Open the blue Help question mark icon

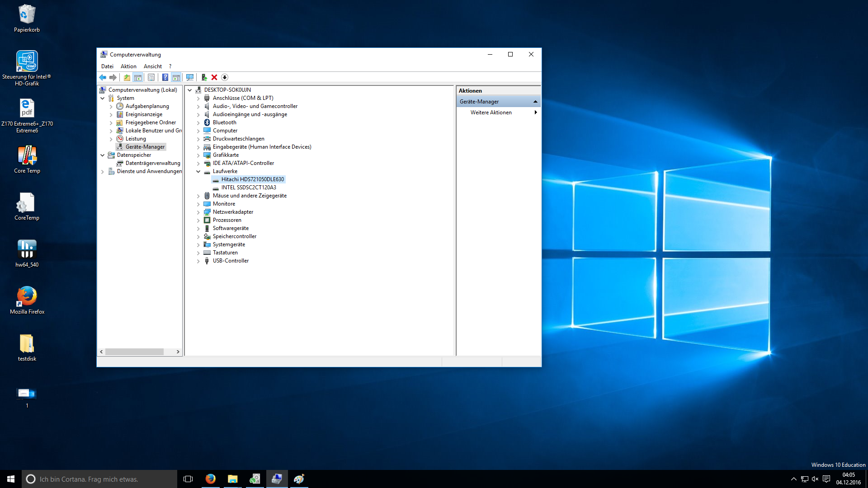click(165, 77)
